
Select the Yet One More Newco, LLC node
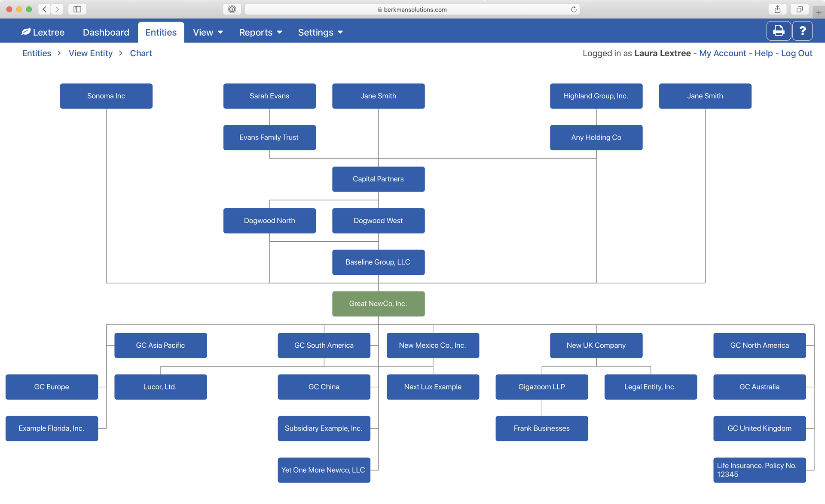[x=324, y=470]
